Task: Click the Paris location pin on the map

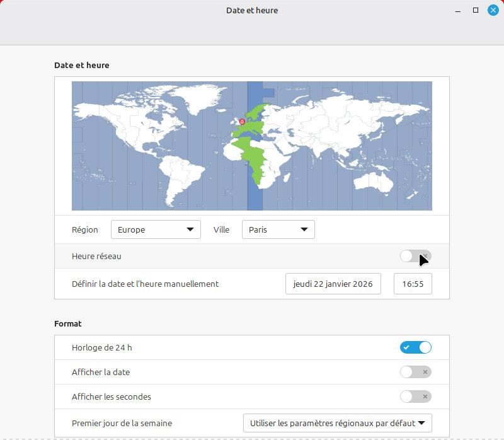Action: coord(243,120)
